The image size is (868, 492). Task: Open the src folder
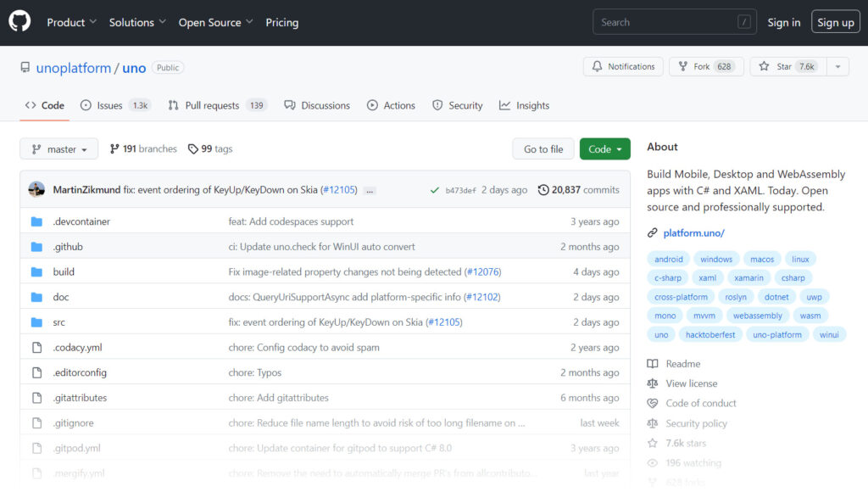click(x=59, y=322)
